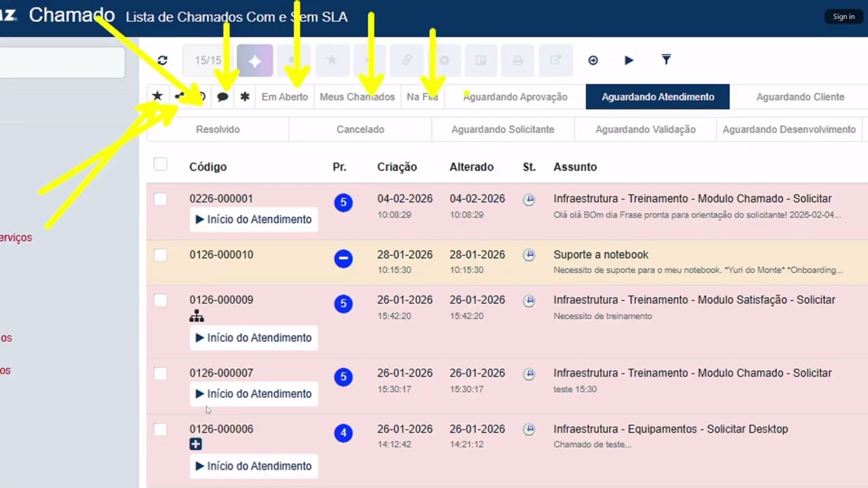Image resolution: width=868 pixels, height=488 pixels.
Task: Select the star favorites filter tab
Action: [157, 96]
